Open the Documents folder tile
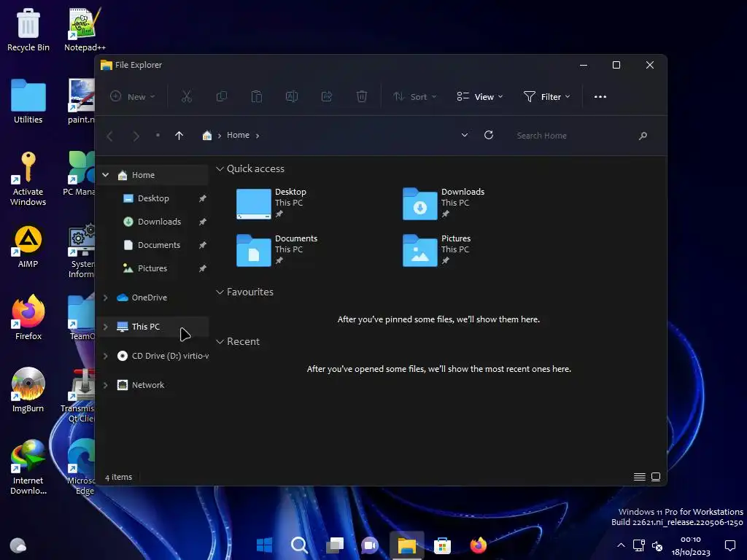Image resolution: width=747 pixels, height=560 pixels. 277,250
